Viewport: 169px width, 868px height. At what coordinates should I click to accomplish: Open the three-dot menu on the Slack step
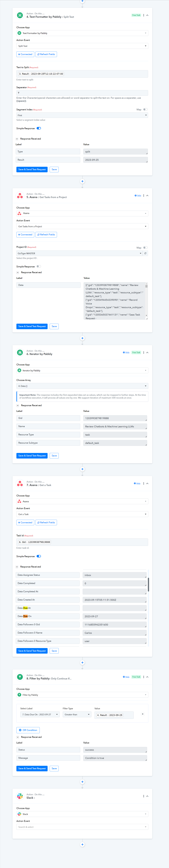(144, 796)
